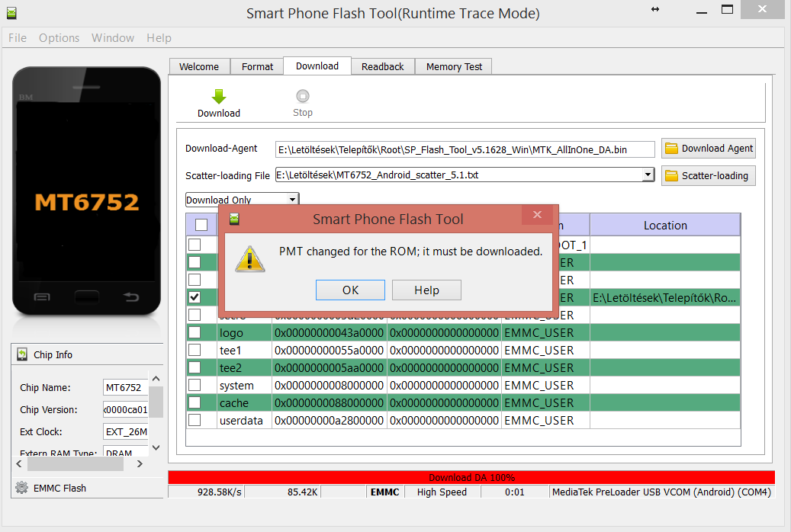Screen dimensions: 791x532
Task: Select the Download tab
Action: point(317,66)
